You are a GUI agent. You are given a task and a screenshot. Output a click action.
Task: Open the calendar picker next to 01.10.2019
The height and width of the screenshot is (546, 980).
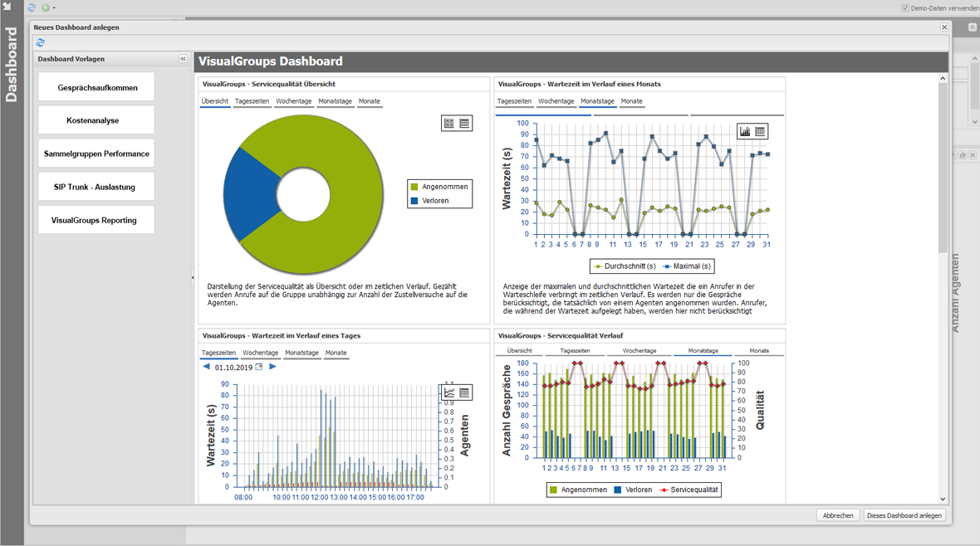tap(259, 368)
